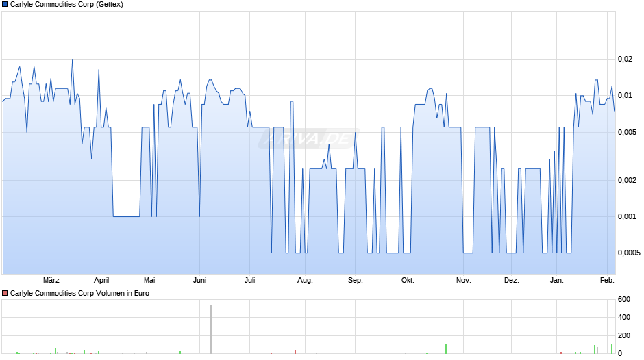Click the green volume bar in late October
Image resolution: width=644 pixels, height=360 pixels.
446,349
